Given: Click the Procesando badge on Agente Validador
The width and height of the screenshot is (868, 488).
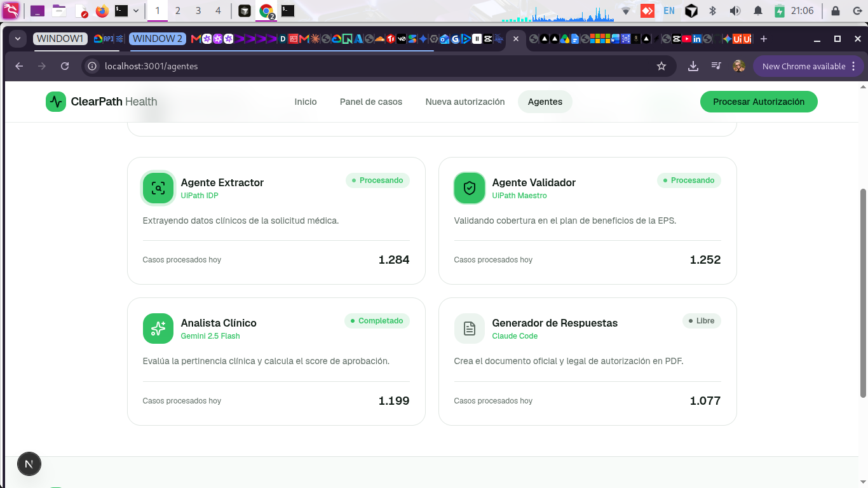Looking at the screenshot, I should click(x=689, y=180).
